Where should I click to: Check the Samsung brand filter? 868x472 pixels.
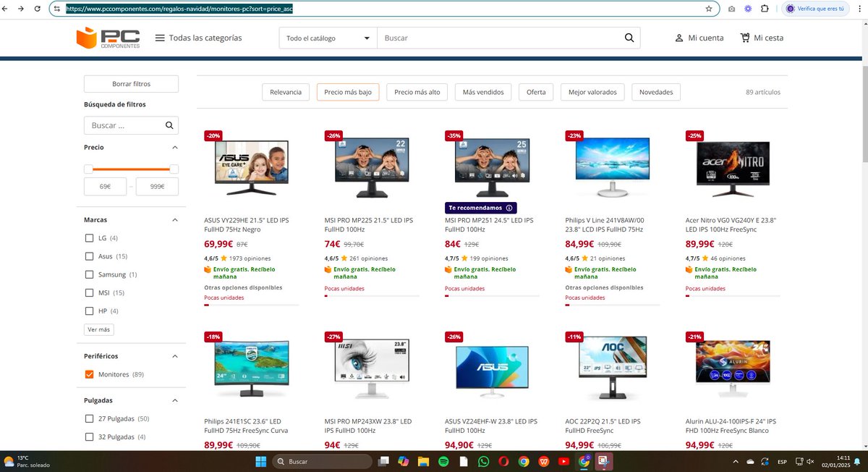[x=90, y=274]
